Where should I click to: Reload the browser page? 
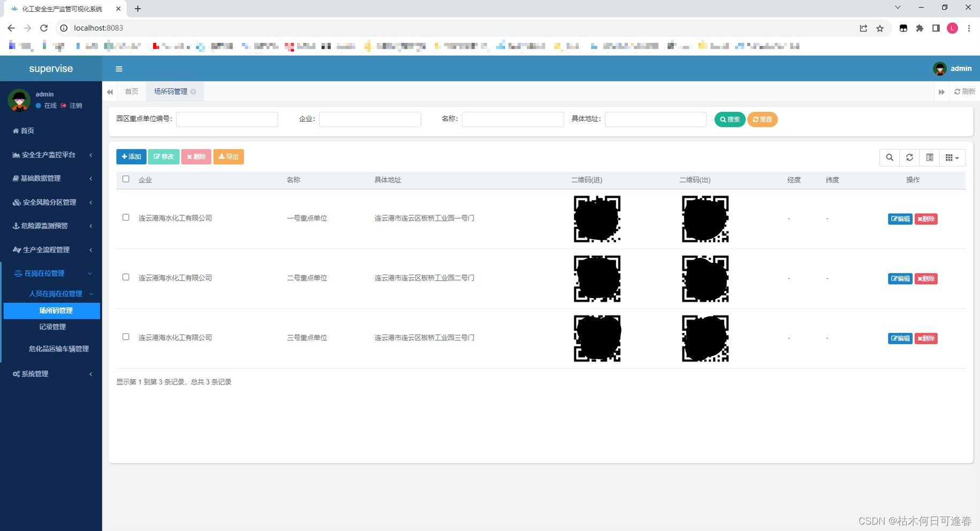tap(44, 28)
